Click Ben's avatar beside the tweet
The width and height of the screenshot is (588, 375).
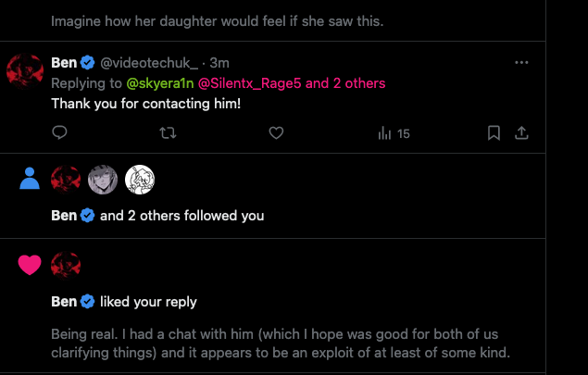[x=25, y=71]
